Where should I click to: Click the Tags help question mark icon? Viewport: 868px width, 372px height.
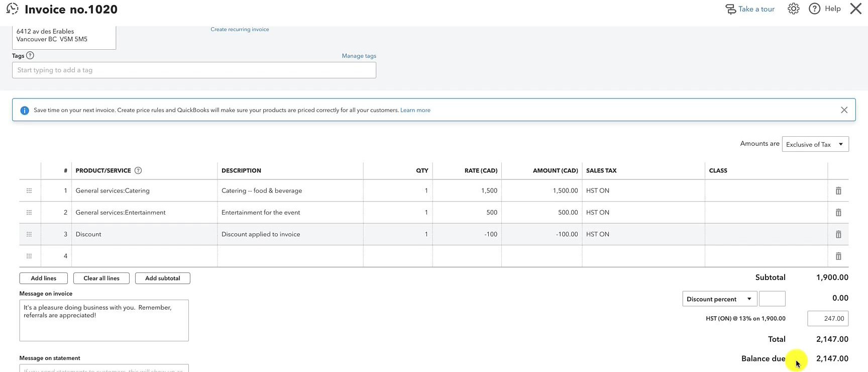tap(30, 56)
